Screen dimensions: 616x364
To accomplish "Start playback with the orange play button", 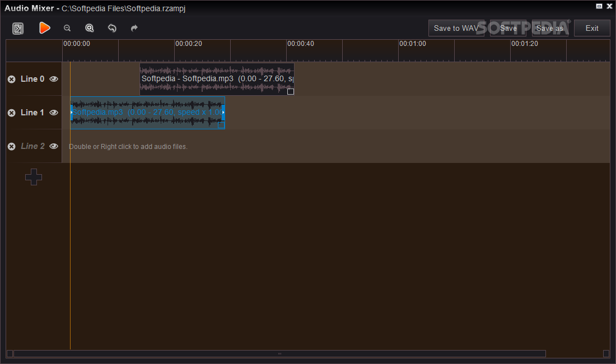I will click(x=44, y=28).
